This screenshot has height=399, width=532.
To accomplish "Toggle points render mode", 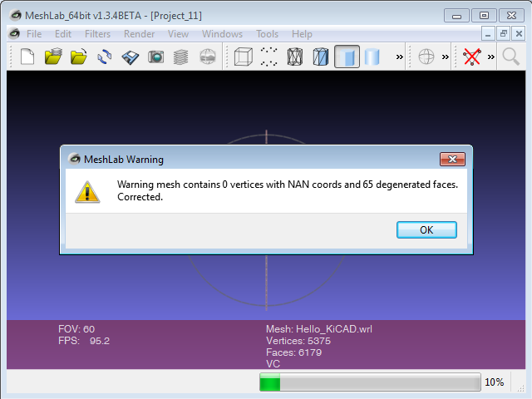I will 269,57.
